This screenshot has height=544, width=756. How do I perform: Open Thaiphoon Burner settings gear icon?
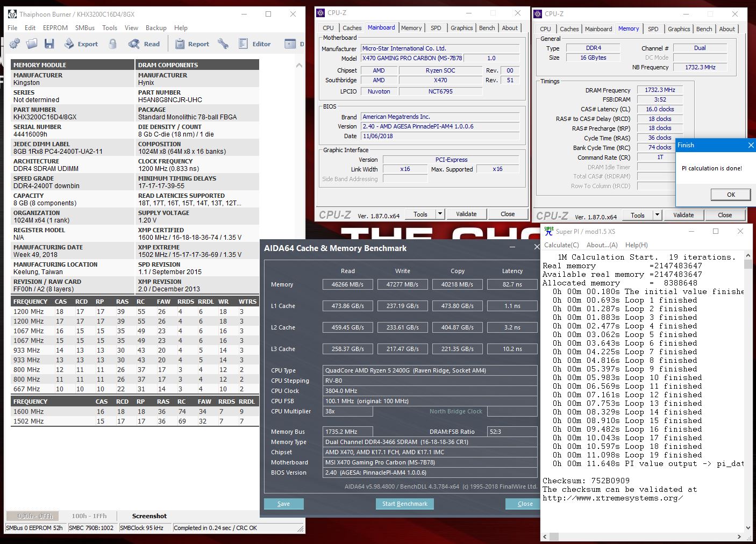coord(15,44)
